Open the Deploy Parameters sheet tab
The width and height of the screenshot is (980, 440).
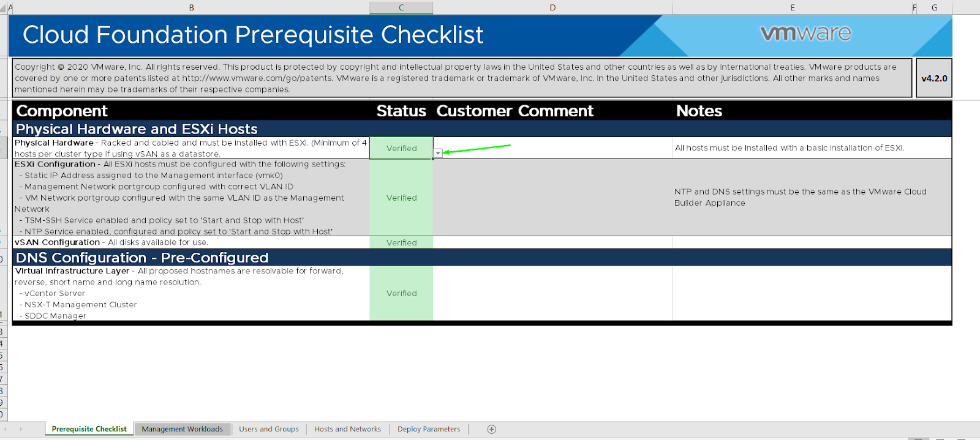[429, 429]
